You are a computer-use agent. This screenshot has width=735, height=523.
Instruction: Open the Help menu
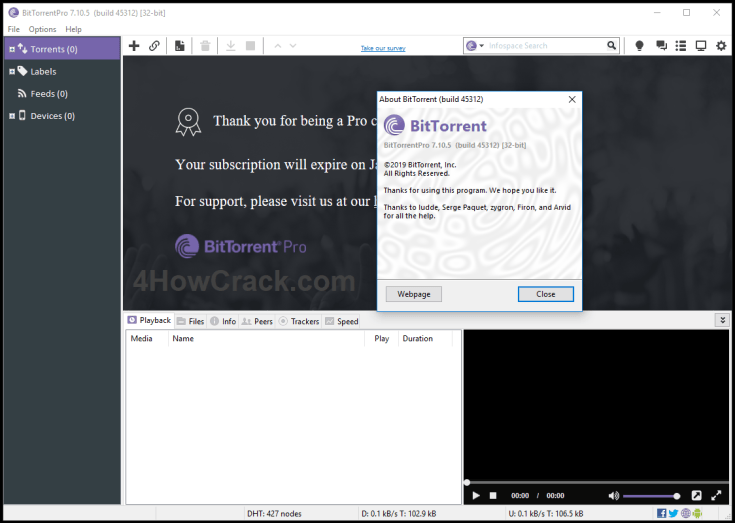(x=73, y=29)
